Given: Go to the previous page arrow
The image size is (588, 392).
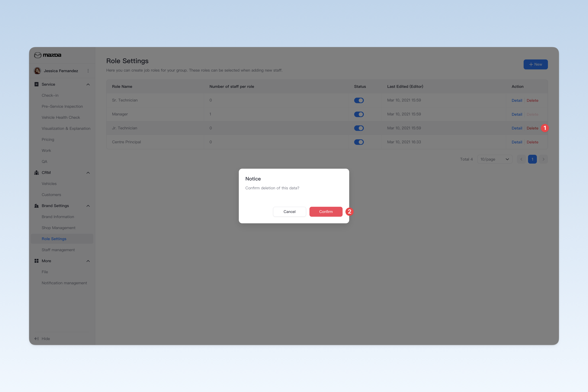Looking at the screenshot, I should (x=521, y=159).
